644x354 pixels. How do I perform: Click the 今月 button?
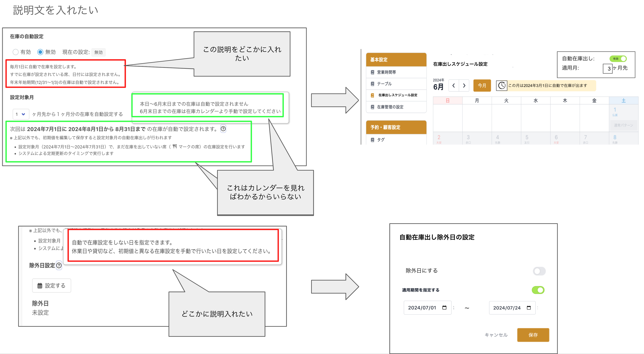point(482,86)
